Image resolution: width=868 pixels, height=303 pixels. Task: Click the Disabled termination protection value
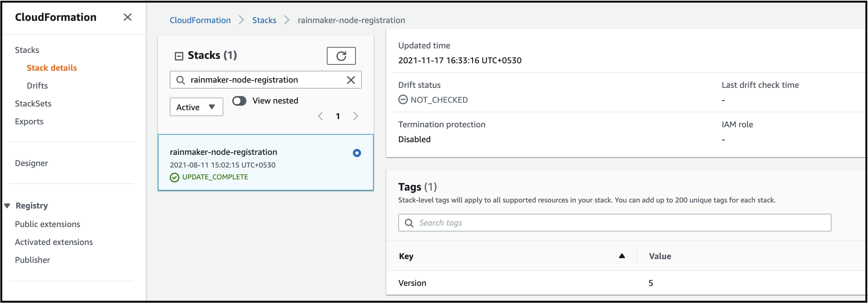(x=414, y=139)
